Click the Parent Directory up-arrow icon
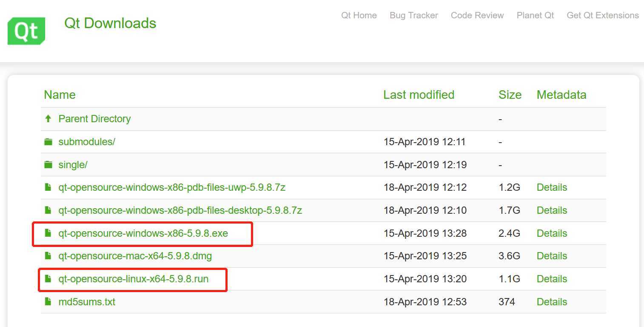This screenshot has height=327, width=644. click(48, 119)
